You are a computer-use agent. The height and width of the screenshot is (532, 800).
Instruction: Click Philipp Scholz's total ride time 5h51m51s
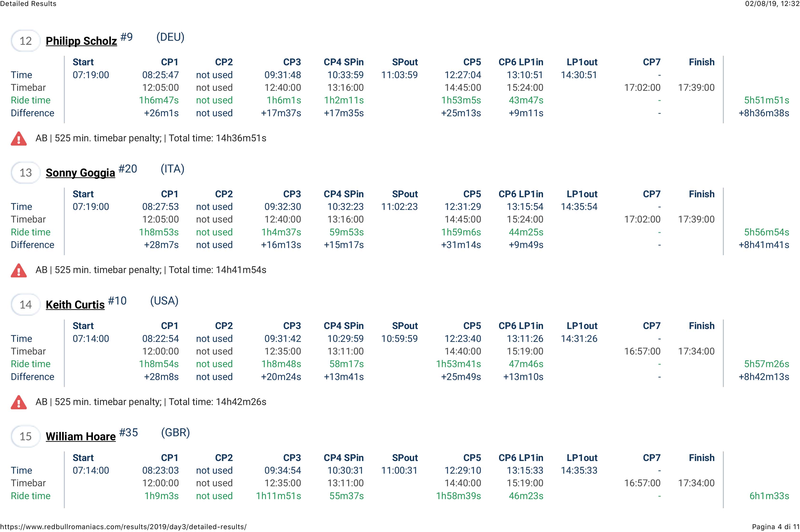click(x=766, y=101)
